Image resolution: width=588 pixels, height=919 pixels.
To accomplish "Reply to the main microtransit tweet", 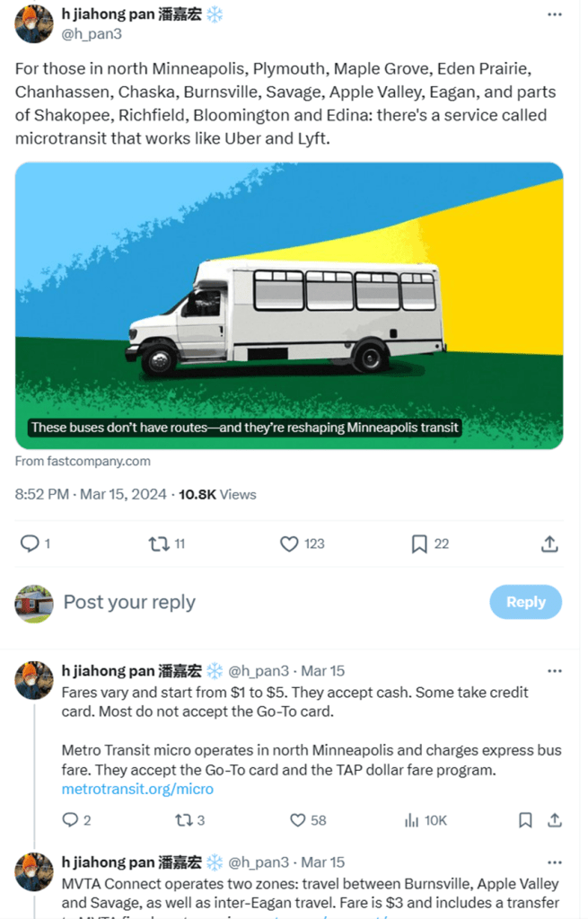I will click(x=30, y=543).
